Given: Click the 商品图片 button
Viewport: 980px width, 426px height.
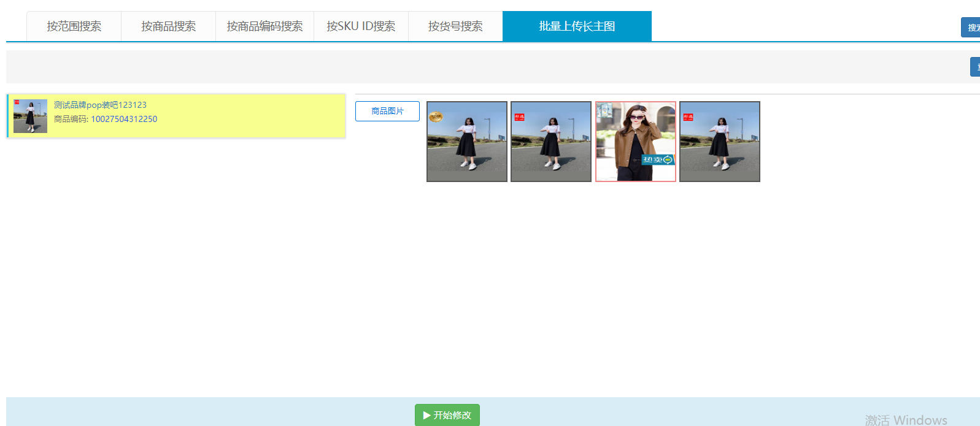Looking at the screenshot, I should click(x=387, y=111).
